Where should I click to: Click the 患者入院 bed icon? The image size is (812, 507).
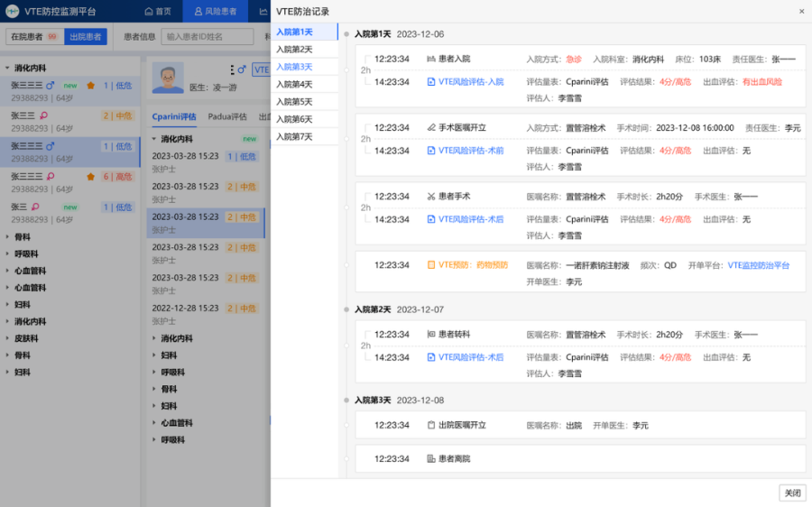(x=431, y=59)
